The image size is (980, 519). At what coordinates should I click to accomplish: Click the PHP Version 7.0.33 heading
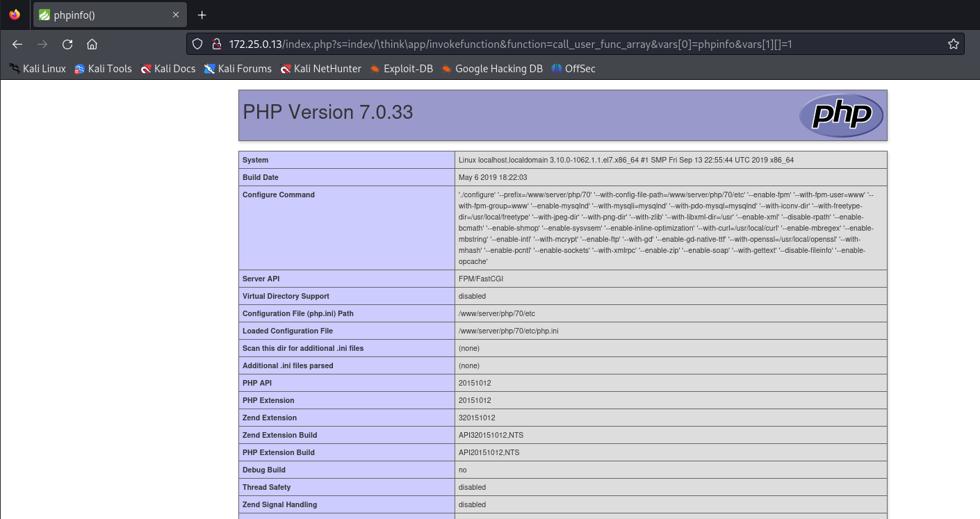tap(328, 112)
